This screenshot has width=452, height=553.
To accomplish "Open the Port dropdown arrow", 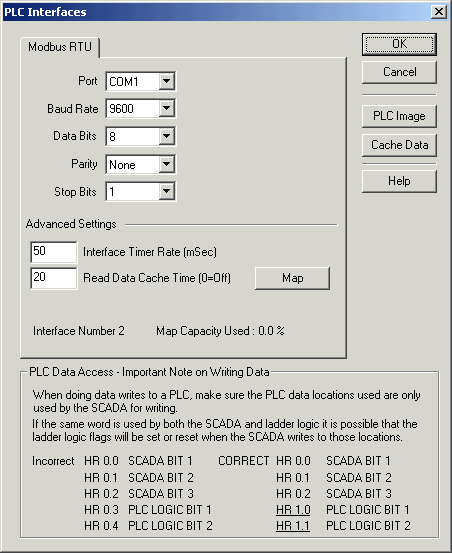I will 166,81.
